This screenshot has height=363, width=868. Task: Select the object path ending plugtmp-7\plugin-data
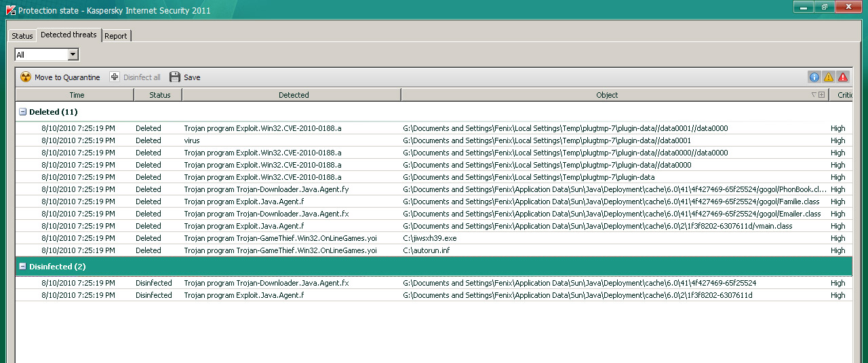(528, 177)
